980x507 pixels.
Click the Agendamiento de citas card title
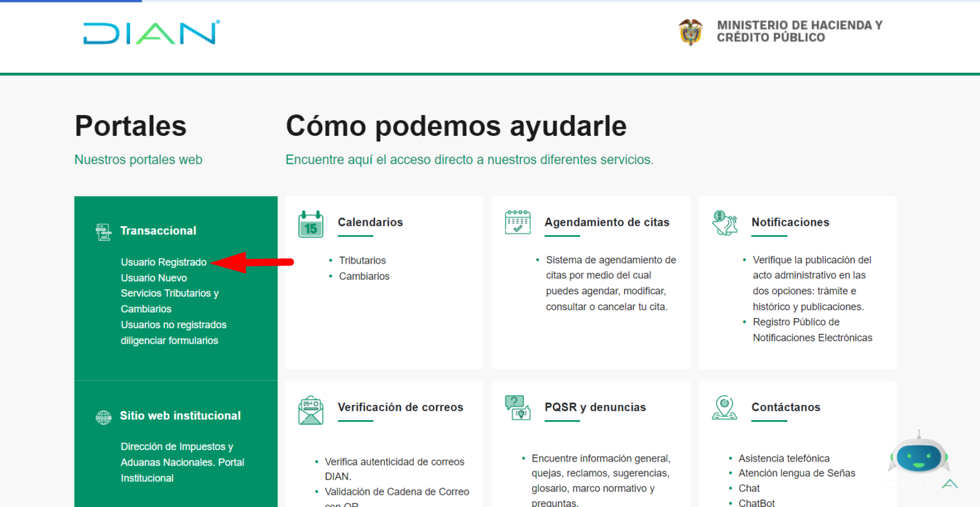(x=607, y=222)
